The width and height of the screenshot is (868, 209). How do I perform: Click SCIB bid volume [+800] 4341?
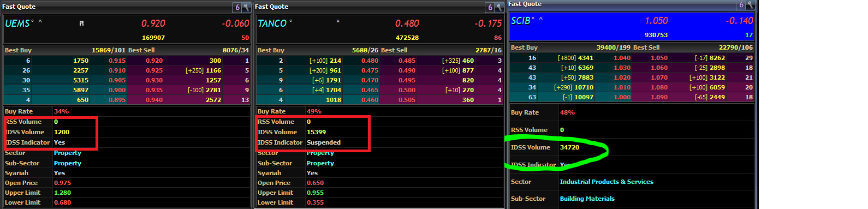point(575,58)
